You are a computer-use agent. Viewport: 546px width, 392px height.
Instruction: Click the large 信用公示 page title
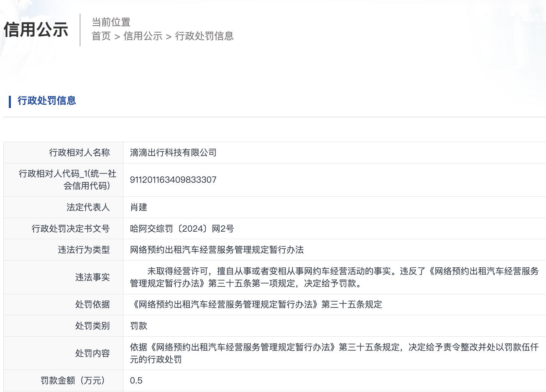click(36, 30)
